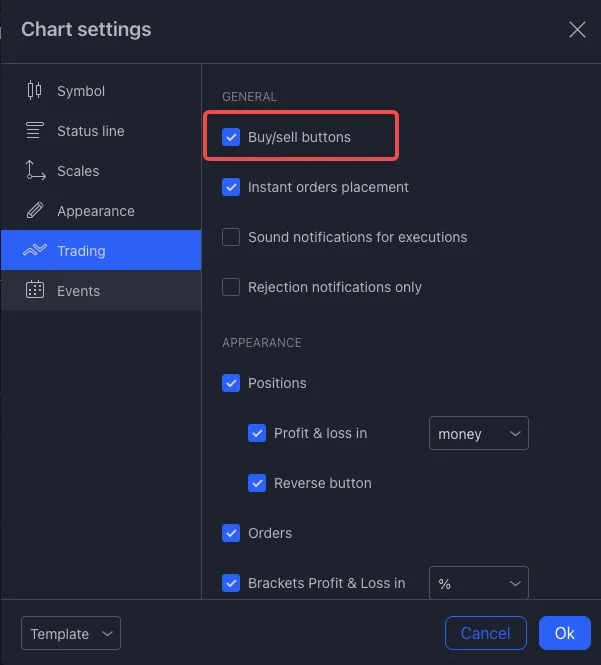Click the Symbol candlestick icon
The image size is (601, 665).
(x=35, y=91)
